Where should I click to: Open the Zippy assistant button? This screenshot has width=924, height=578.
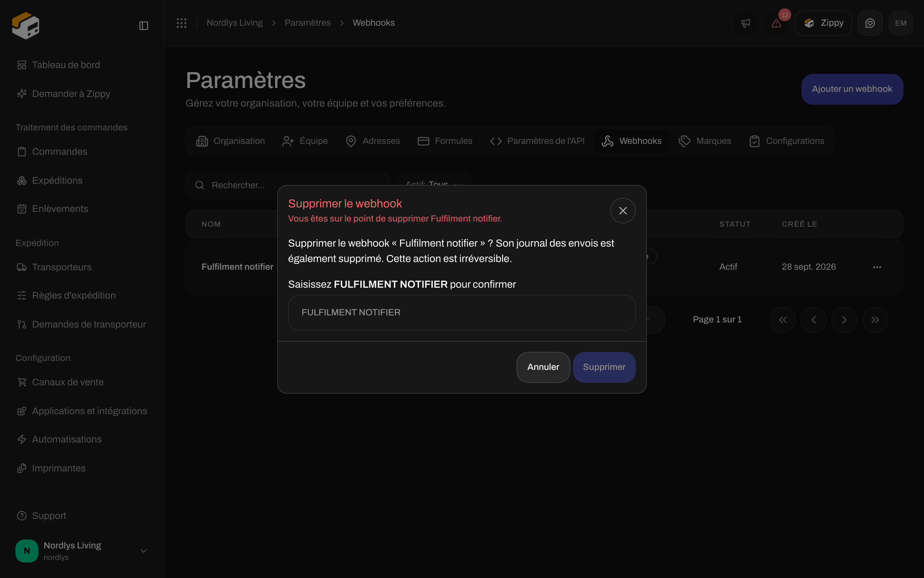[823, 23]
